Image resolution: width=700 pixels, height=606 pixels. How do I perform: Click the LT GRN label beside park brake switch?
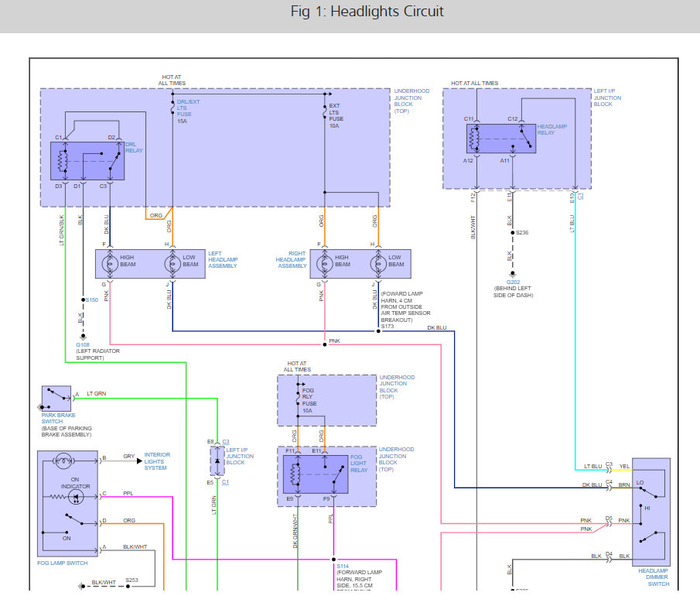(x=97, y=393)
